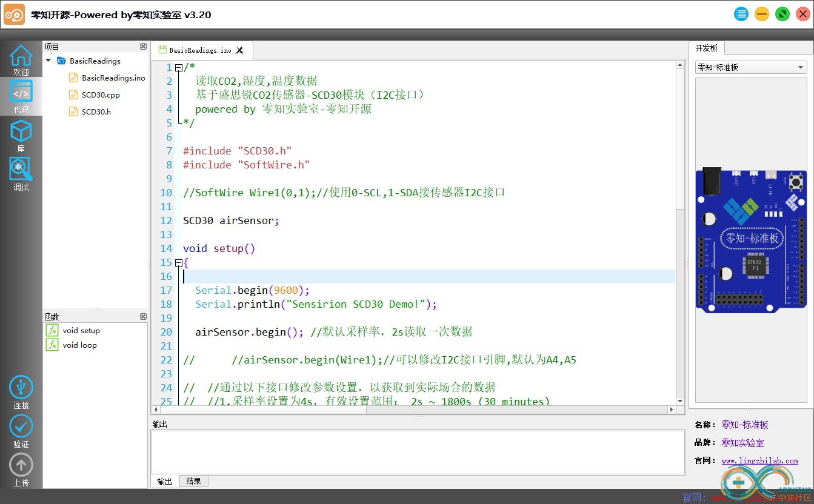The height and width of the screenshot is (504, 814).
Task: Open the 零知-标准板 board dropdown
Action: [x=751, y=67]
